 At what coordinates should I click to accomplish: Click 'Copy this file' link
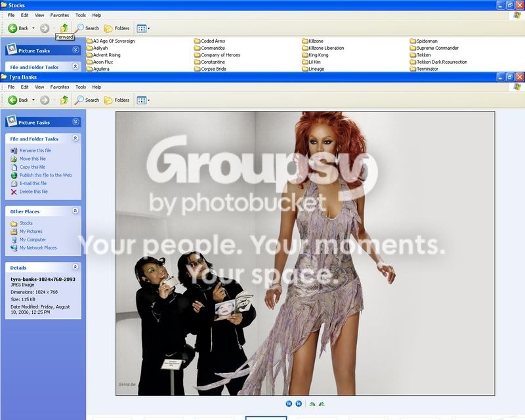tap(32, 167)
